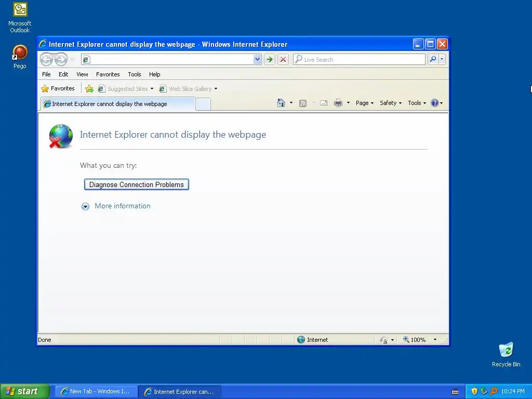Expand the Print options dropdown arrow
The width and height of the screenshot is (532, 399).
point(348,103)
